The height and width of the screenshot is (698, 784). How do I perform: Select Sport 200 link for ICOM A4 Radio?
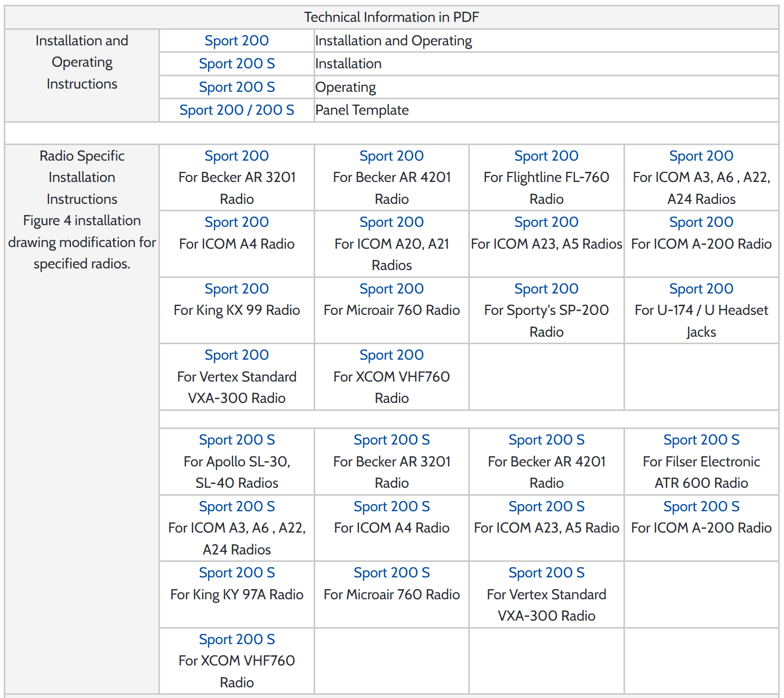236,222
